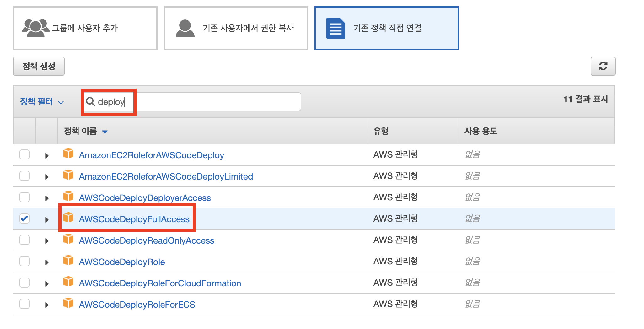Open AWSCodeDeployReadOnlyAccess policy link

(146, 240)
